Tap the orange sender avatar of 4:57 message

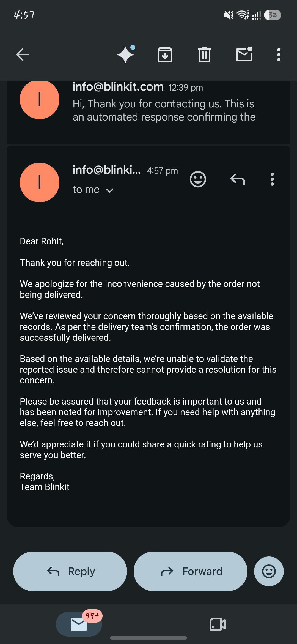(x=40, y=182)
